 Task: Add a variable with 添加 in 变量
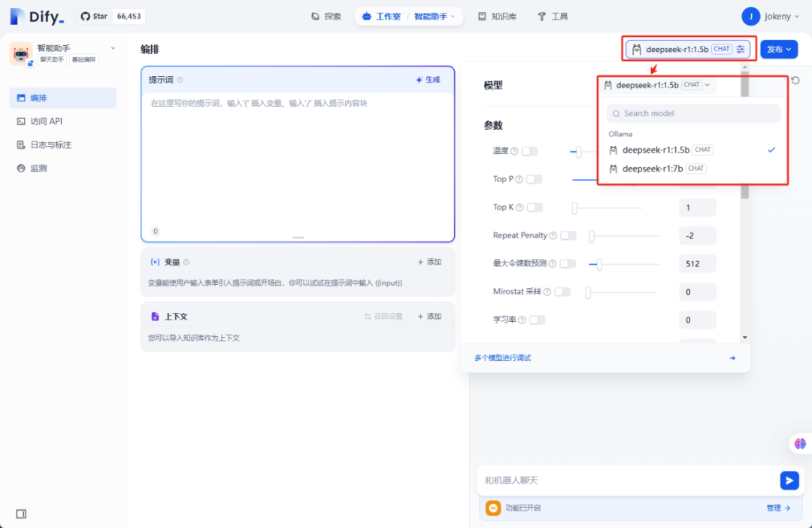429,262
